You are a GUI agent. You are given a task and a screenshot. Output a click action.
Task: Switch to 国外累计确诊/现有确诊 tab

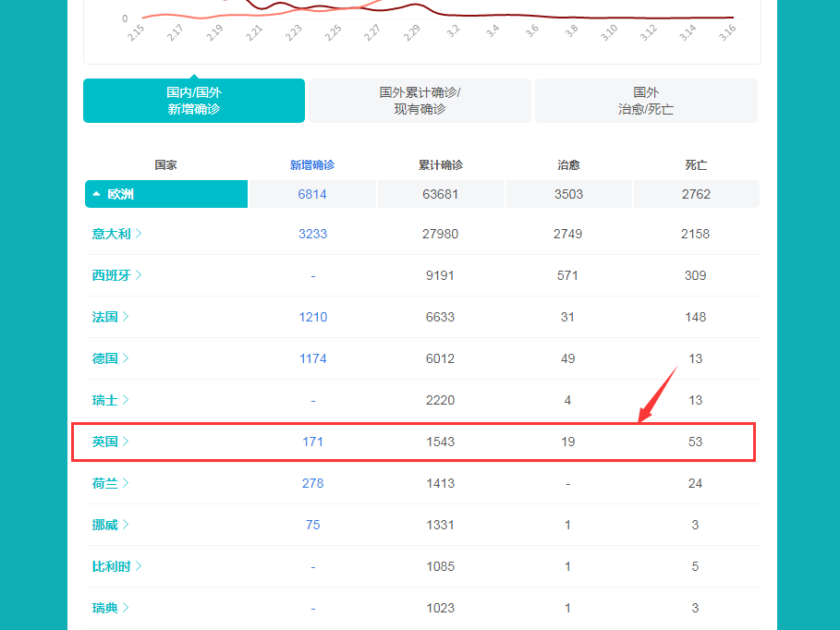420,101
